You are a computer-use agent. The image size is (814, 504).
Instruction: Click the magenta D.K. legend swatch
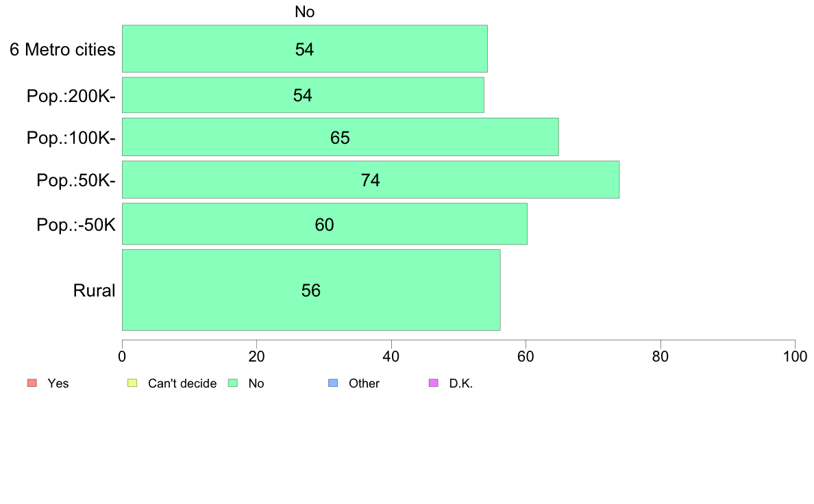434,383
